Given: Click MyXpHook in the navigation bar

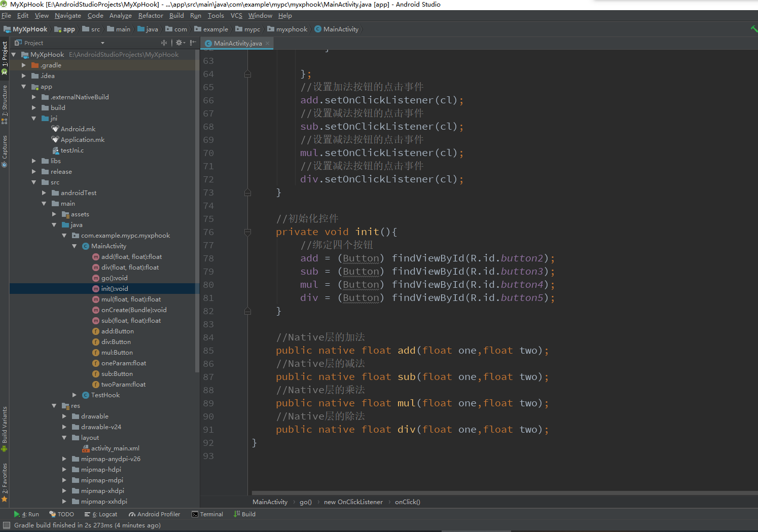Looking at the screenshot, I should [x=25, y=29].
